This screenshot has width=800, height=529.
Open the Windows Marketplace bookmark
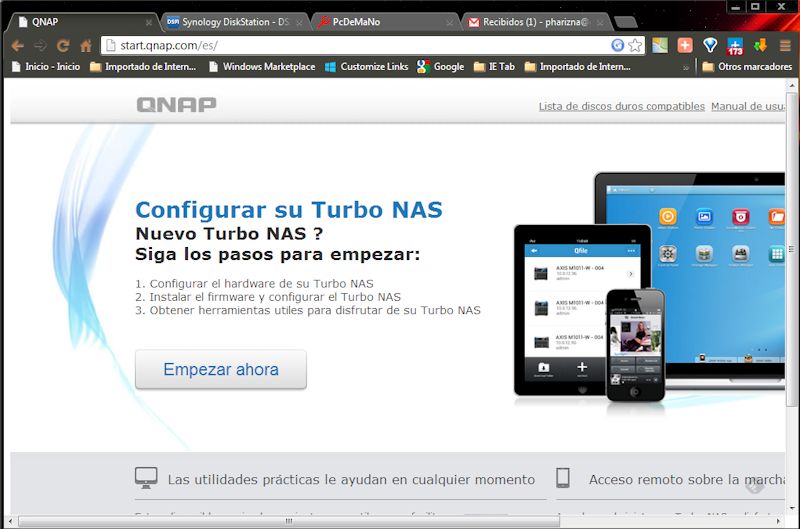coord(262,67)
